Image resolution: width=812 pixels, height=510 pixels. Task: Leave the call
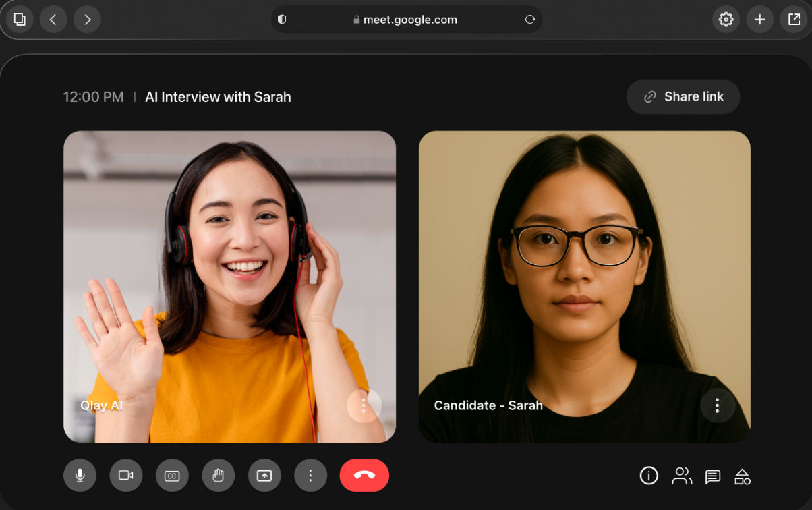click(364, 476)
